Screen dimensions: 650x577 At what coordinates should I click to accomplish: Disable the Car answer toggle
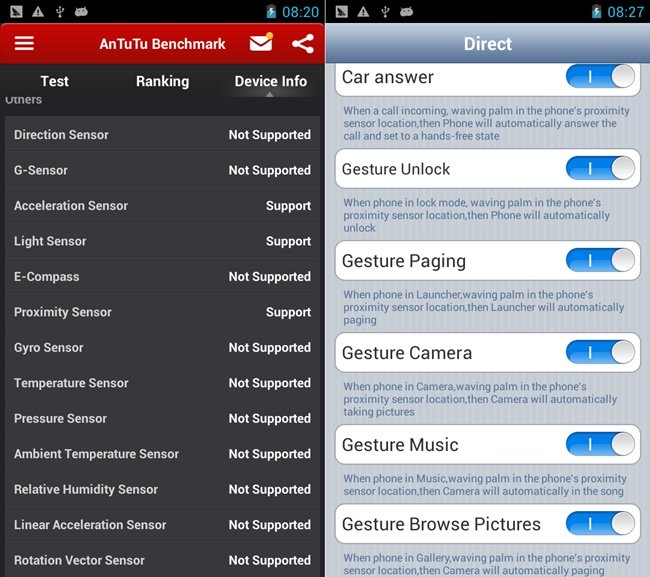click(x=600, y=77)
